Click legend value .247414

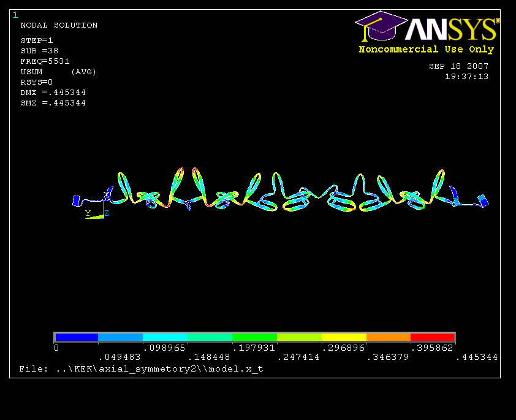299,357
